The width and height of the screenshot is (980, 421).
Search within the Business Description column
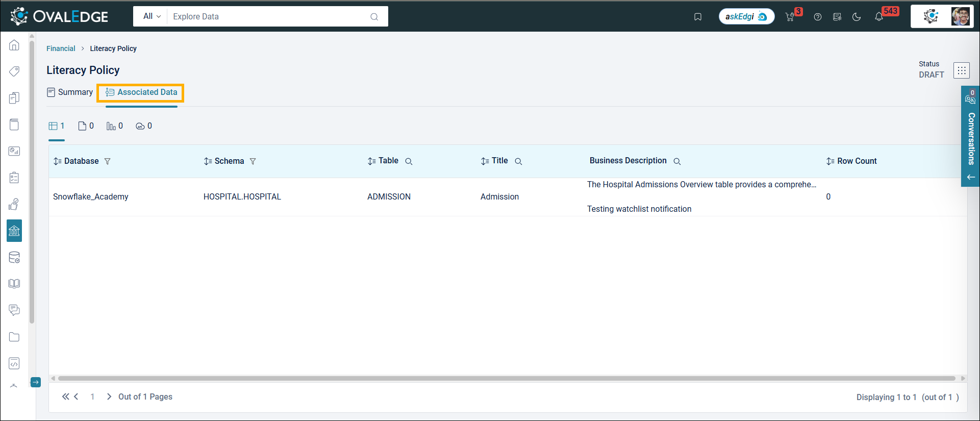click(x=677, y=161)
